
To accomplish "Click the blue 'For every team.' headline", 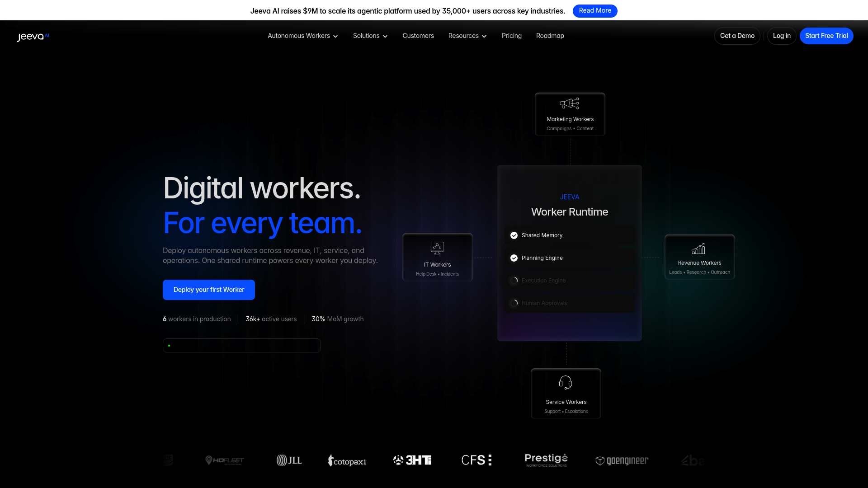I will point(263,224).
